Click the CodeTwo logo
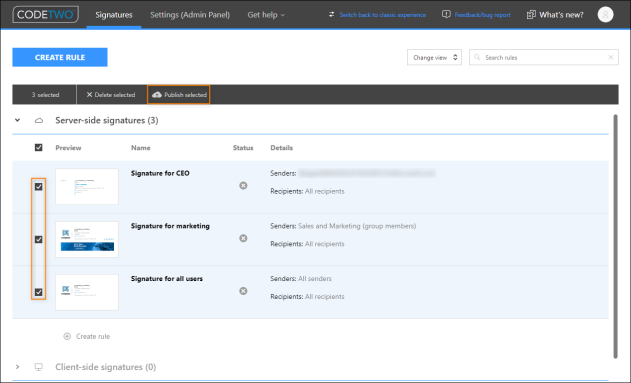631x383 pixels. click(x=45, y=14)
